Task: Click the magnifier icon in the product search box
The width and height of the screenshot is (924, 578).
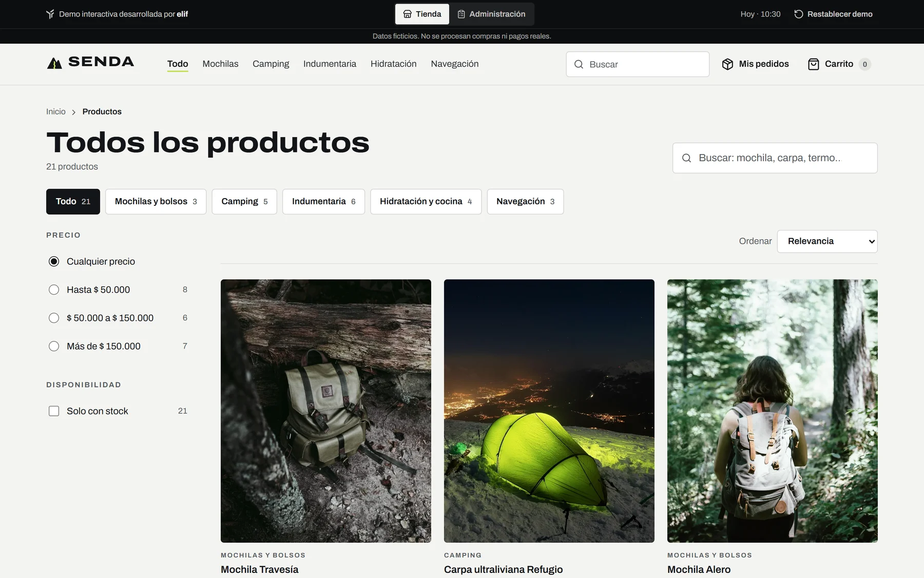Action: (x=686, y=158)
